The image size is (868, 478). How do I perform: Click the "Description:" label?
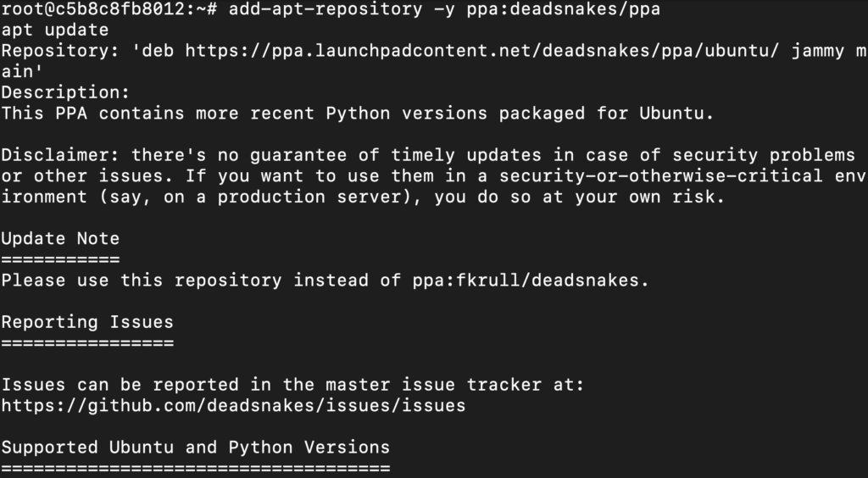(x=65, y=92)
